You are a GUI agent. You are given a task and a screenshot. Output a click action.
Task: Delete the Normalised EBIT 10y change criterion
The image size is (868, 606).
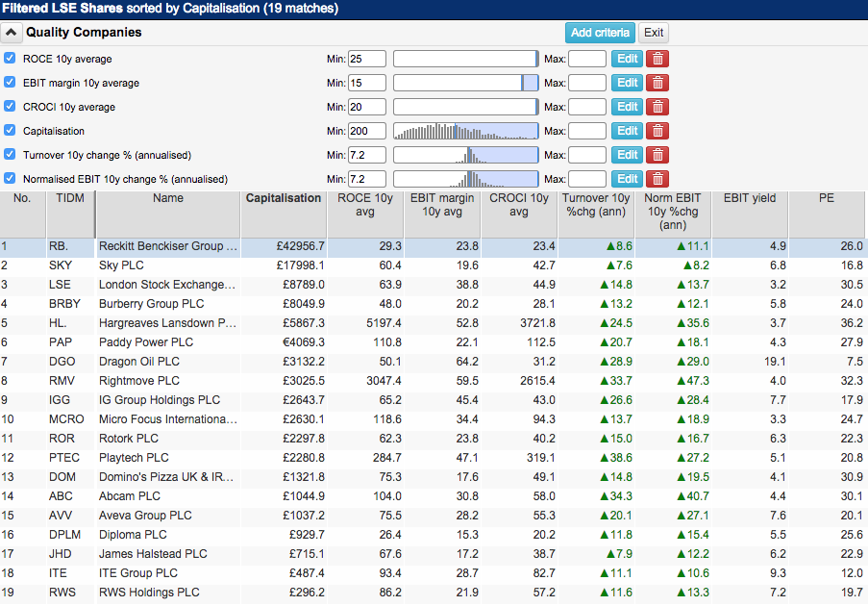(657, 179)
